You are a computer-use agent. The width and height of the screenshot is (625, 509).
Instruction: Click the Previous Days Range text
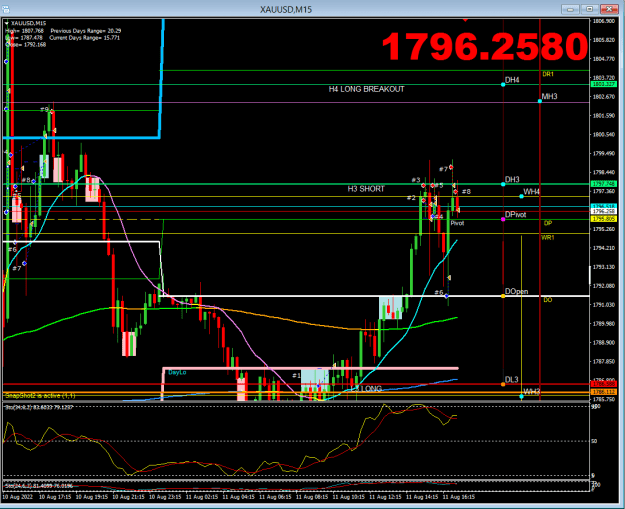(86, 31)
